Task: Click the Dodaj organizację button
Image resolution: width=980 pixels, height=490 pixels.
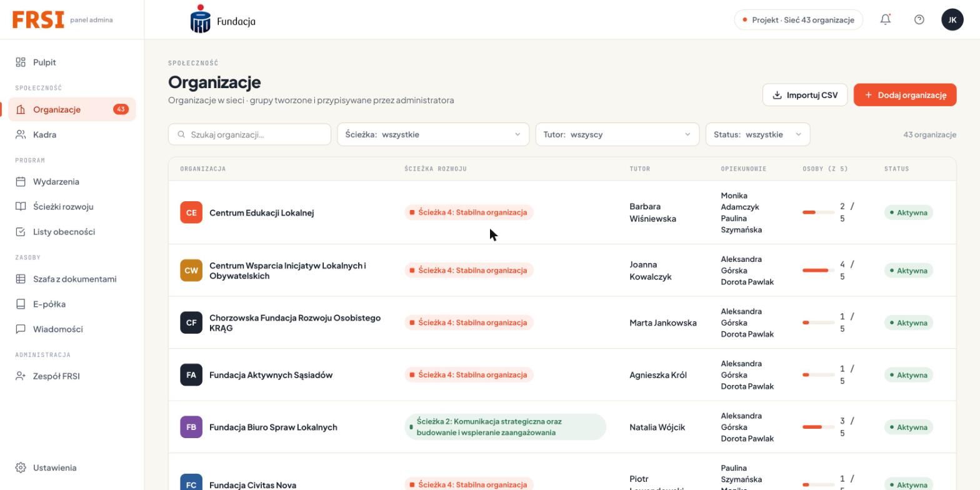Action: tap(905, 95)
